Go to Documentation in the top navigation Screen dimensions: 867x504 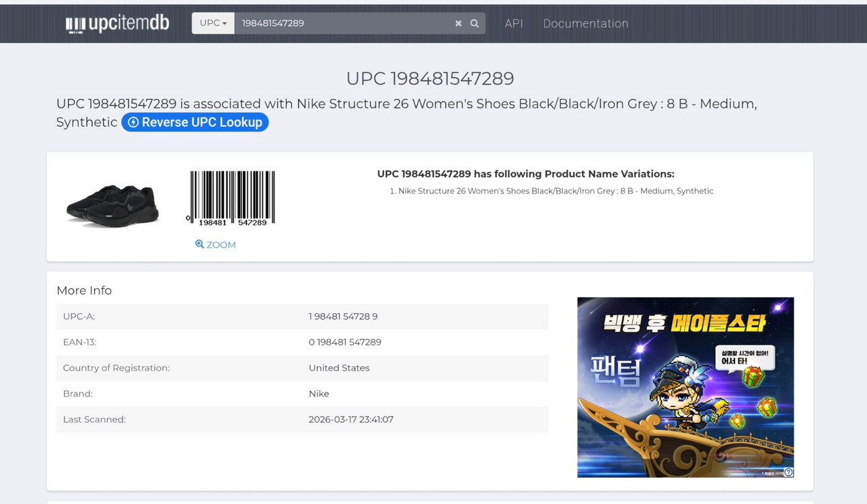coord(585,24)
